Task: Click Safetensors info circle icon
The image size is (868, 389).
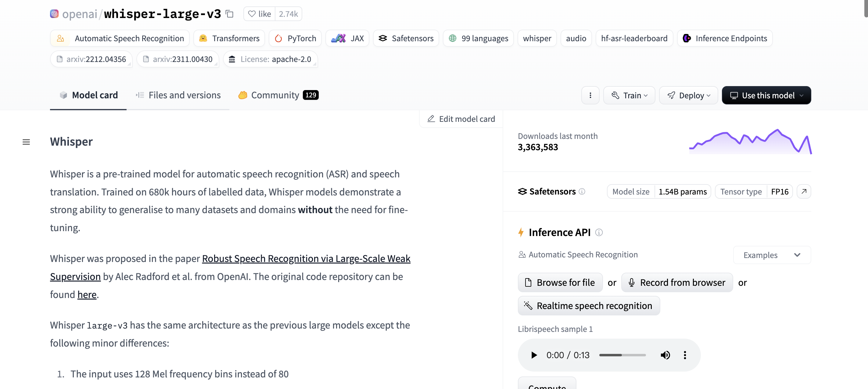Action: coord(582,192)
